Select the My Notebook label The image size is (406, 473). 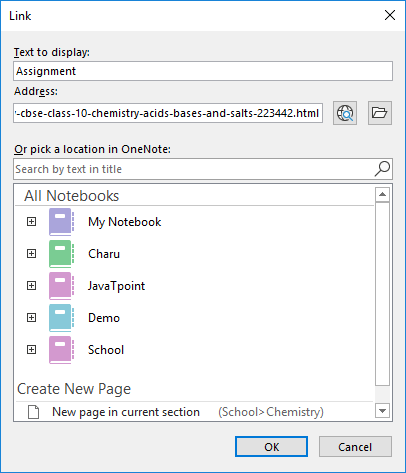(125, 222)
